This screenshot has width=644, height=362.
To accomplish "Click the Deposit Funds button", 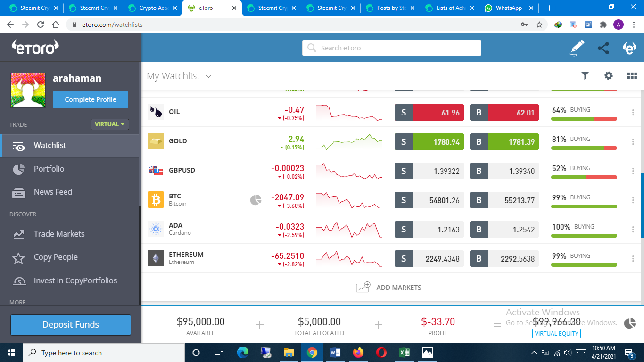I will click(71, 325).
